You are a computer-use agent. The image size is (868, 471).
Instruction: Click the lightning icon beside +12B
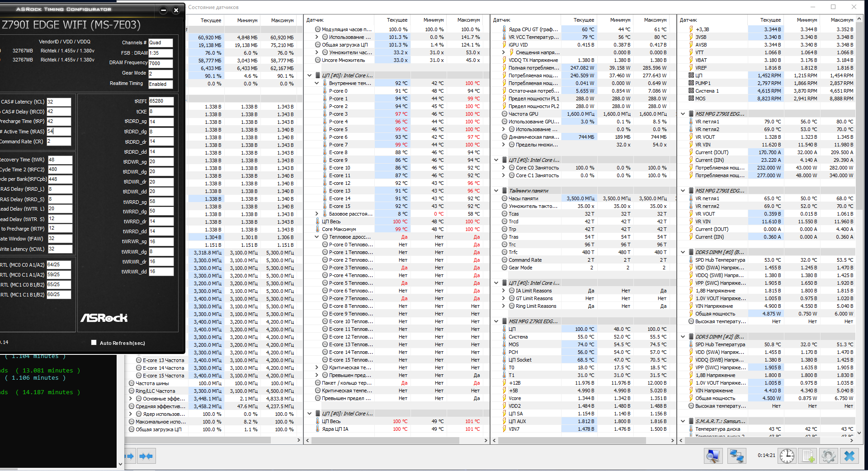point(505,383)
